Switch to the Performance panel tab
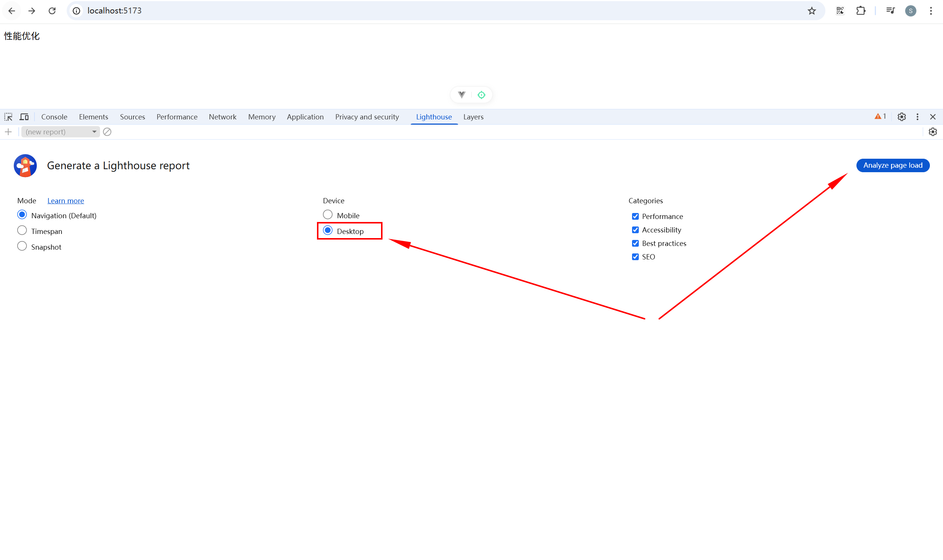 pos(177,117)
